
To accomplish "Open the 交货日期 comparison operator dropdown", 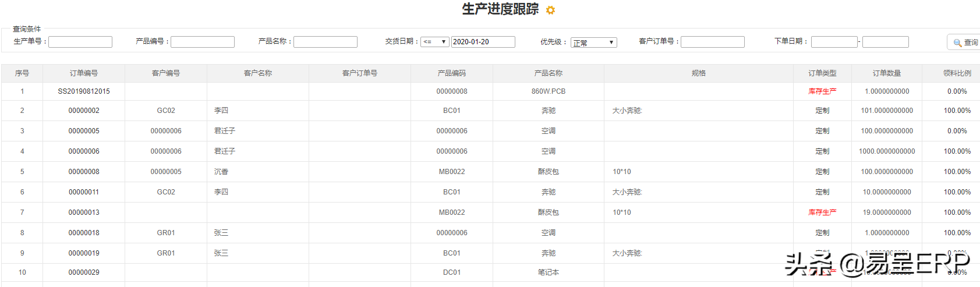I will (x=434, y=42).
